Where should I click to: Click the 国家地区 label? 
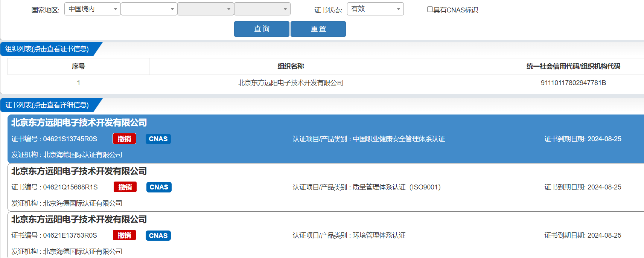45,10
